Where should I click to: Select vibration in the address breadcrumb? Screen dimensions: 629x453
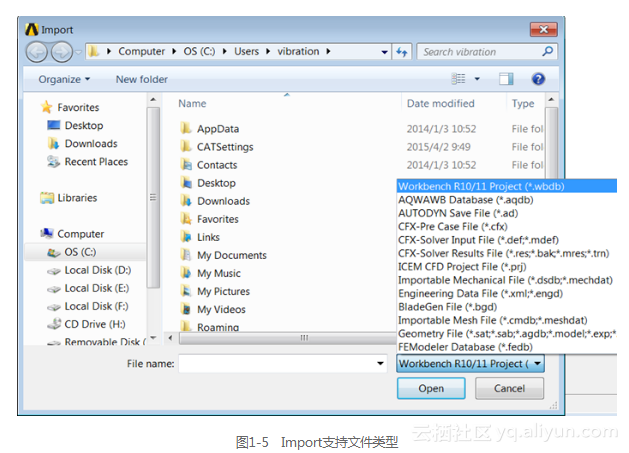coord(298,51)
